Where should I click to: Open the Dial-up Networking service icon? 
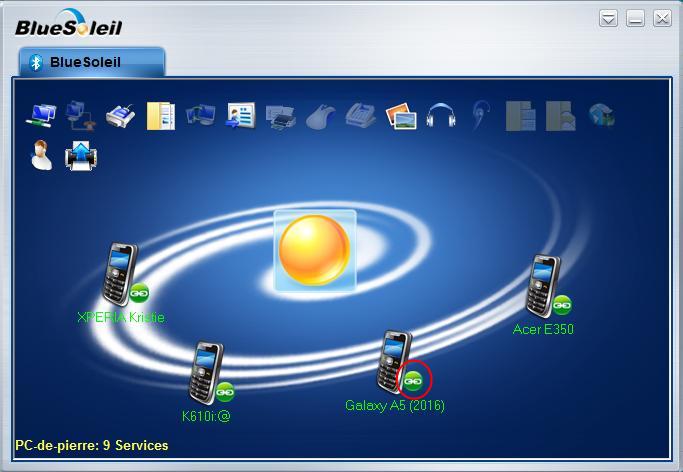pos(80,115)
